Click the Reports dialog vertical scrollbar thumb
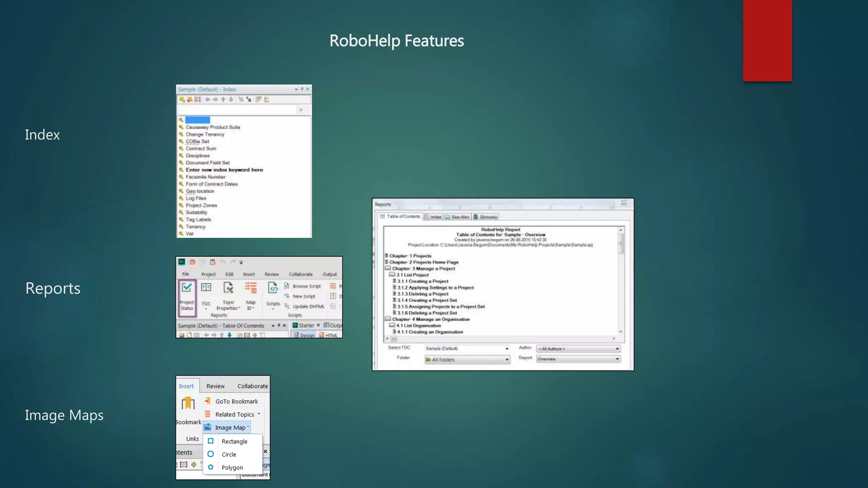Viewport: 868px width, 488px height. click(621, 244)
